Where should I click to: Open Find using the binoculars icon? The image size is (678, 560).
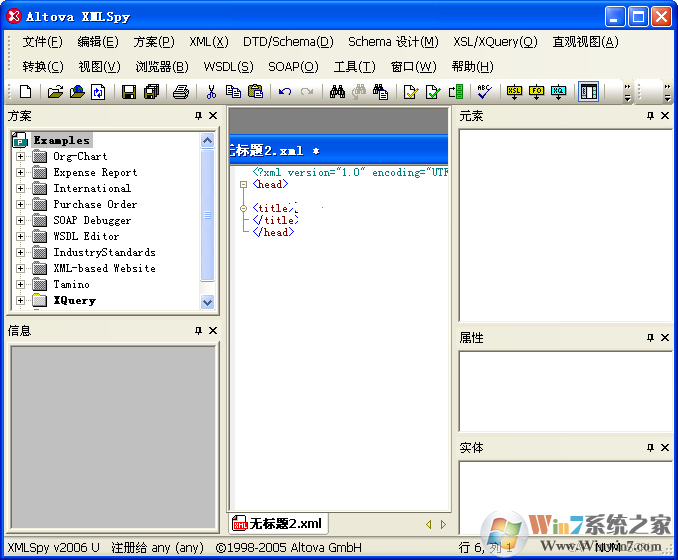337,92
